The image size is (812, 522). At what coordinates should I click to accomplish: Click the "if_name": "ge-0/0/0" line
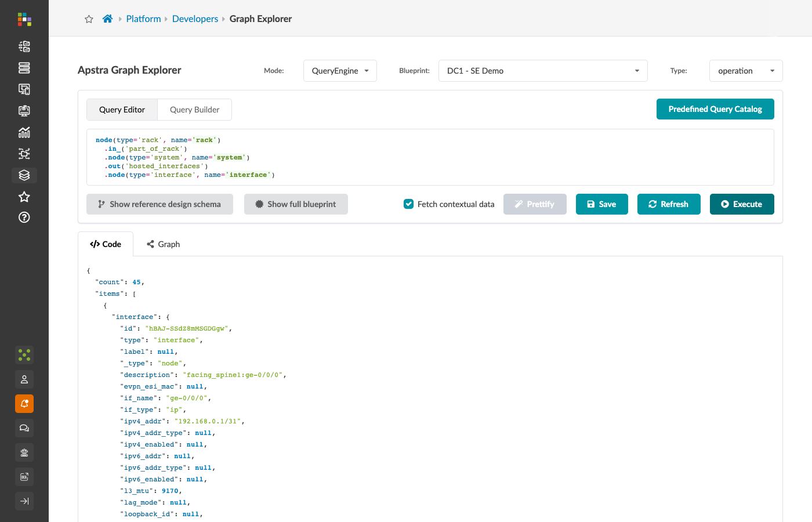(165, 398)
